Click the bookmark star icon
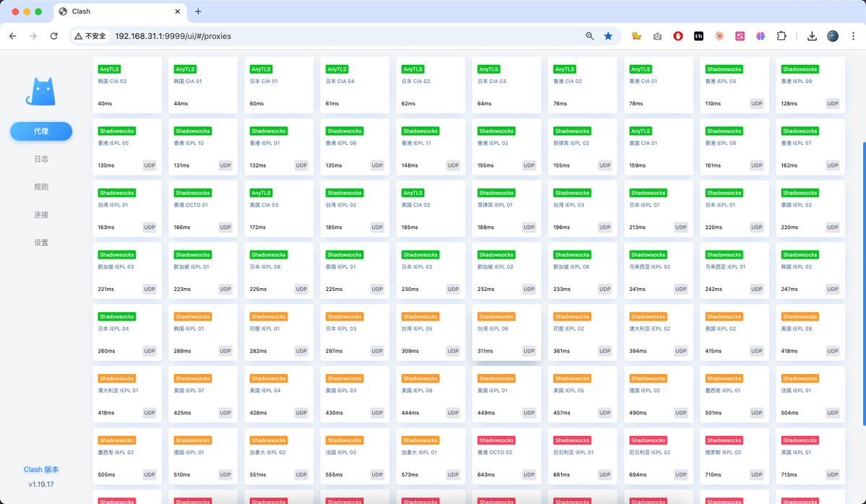The height and width of the screenshot is (504, 866). (x=608, y=36)
